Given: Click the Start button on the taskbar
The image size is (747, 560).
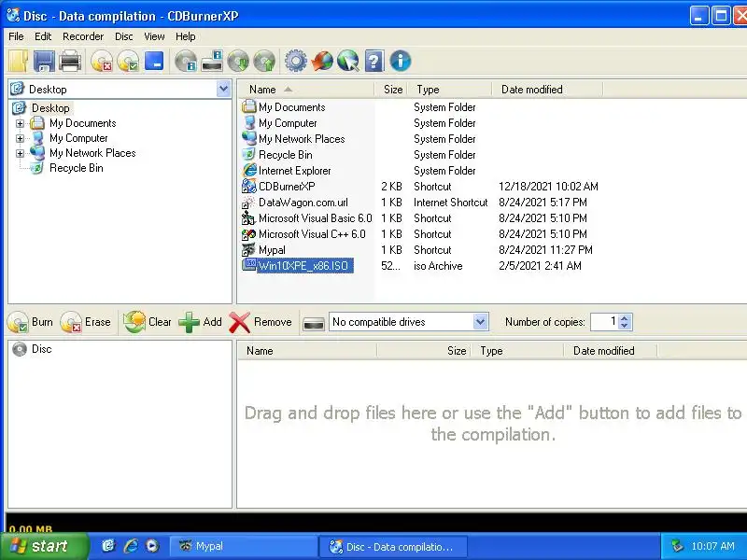Looking at the screenshot, I should coord(44,546).
